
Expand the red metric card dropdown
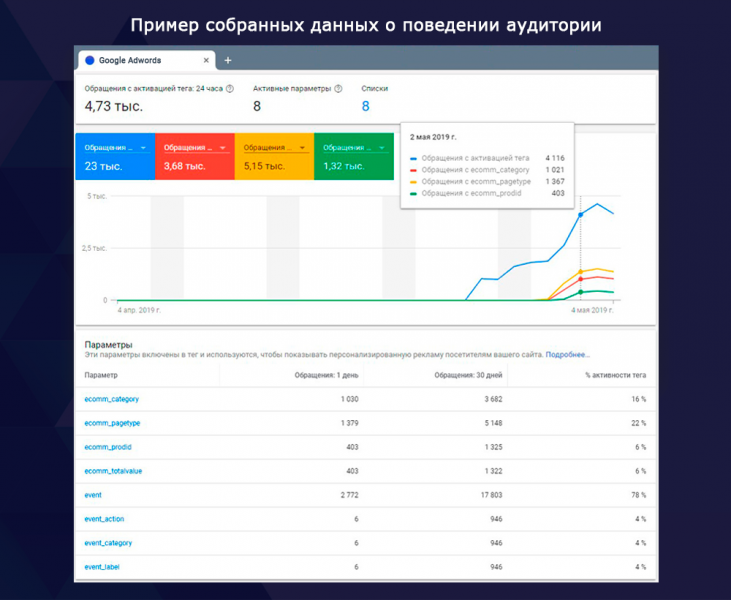pos(222,147)
